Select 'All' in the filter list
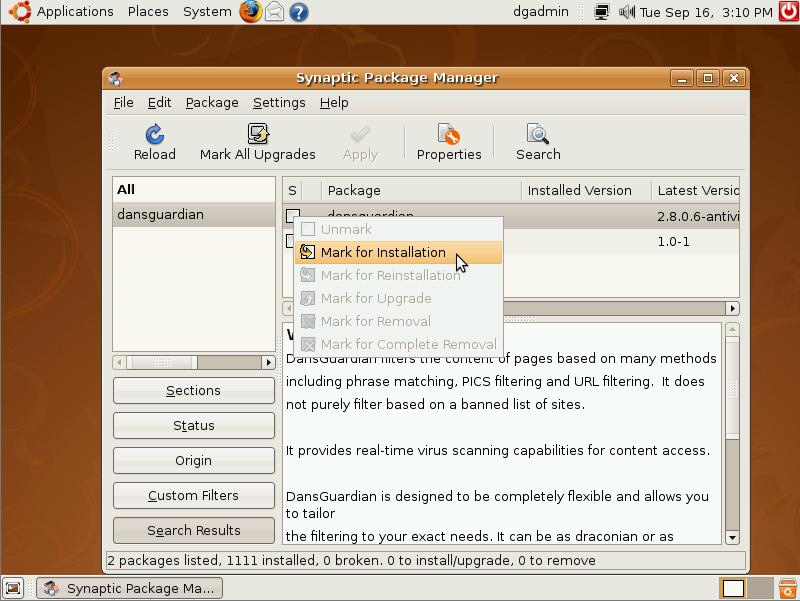 193,189
